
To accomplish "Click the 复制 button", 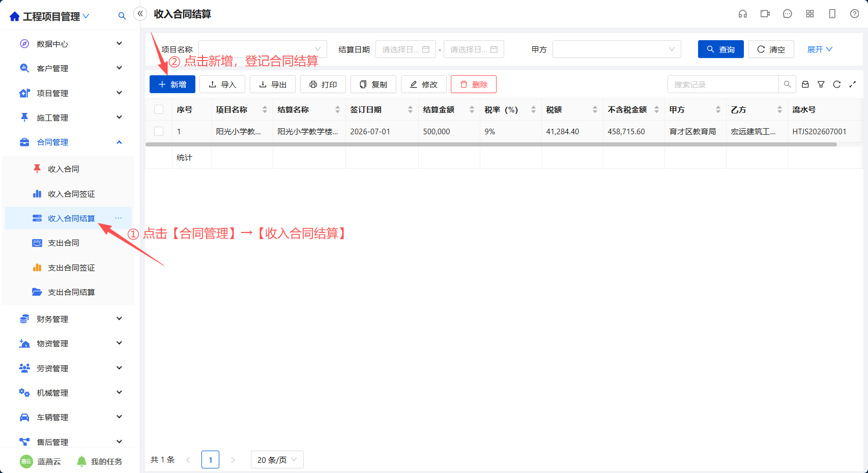I will 373,84.
